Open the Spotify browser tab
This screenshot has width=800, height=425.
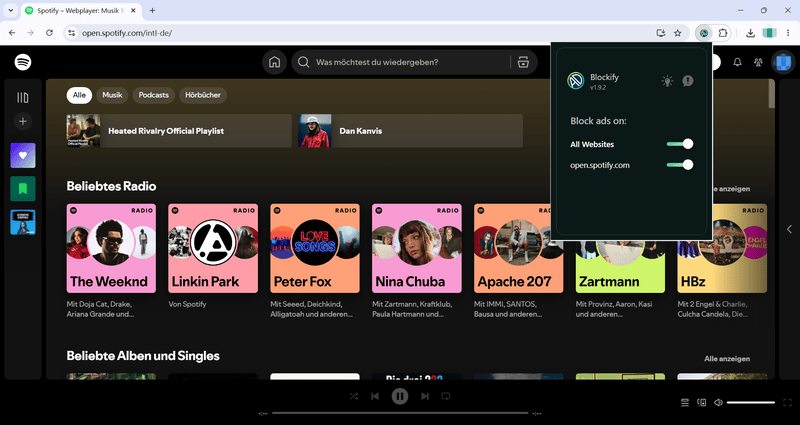pos(81,10)
